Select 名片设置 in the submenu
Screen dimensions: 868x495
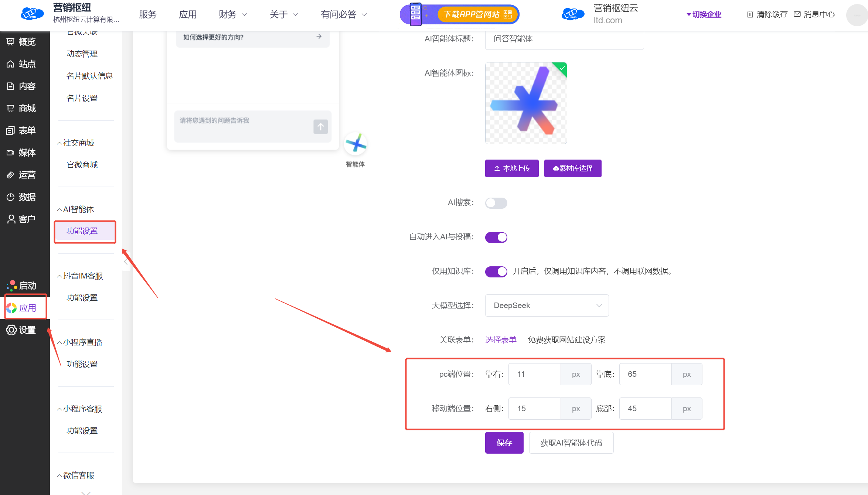(x=82, y=98)
